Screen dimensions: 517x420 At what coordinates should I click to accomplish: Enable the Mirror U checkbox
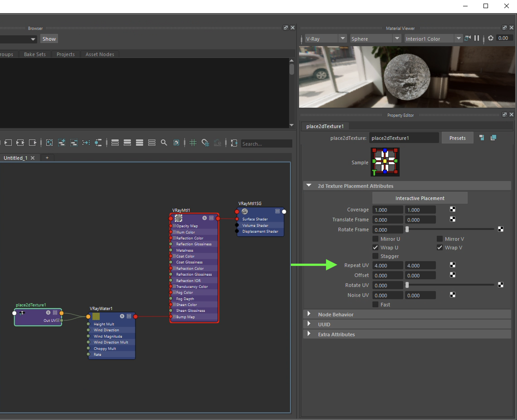click(375, 239)
